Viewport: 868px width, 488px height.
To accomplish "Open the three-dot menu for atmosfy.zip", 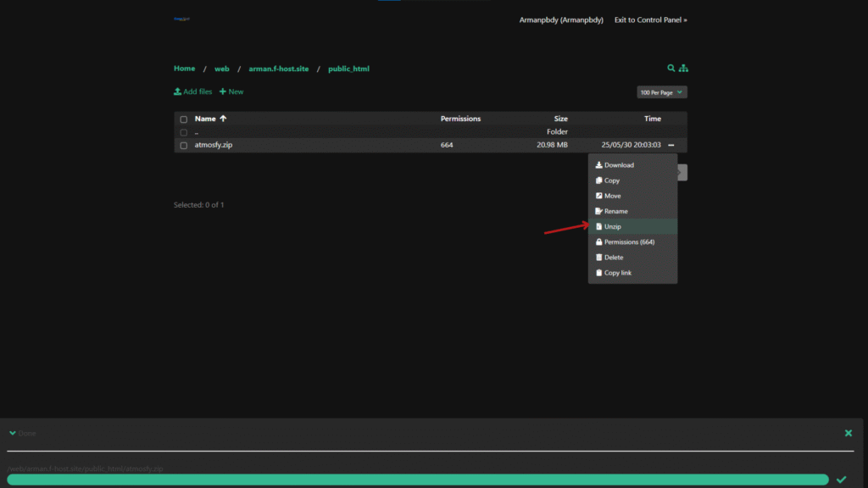I will tap(670, 146).
